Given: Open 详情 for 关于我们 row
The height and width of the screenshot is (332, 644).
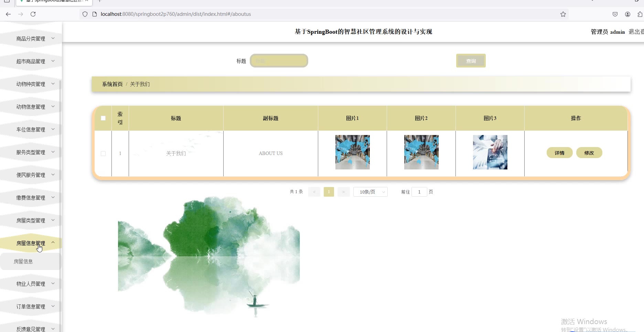Looking at the screenshot, I should [560, 153].
